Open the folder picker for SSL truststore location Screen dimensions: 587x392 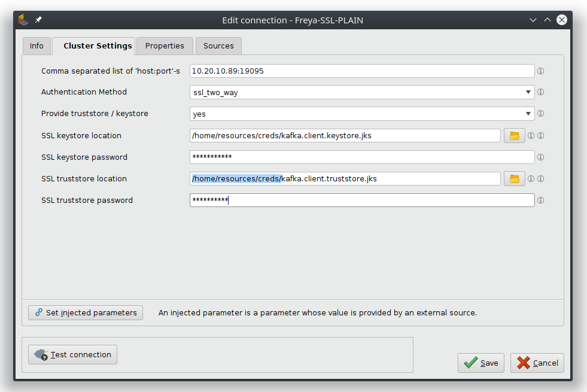[x=514, y=178]
